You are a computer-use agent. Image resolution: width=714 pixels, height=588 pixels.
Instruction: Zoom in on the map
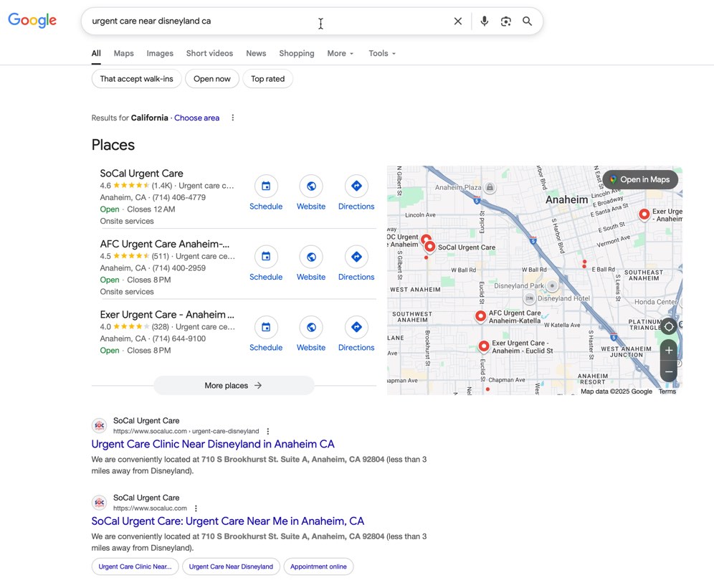(669, 351)
